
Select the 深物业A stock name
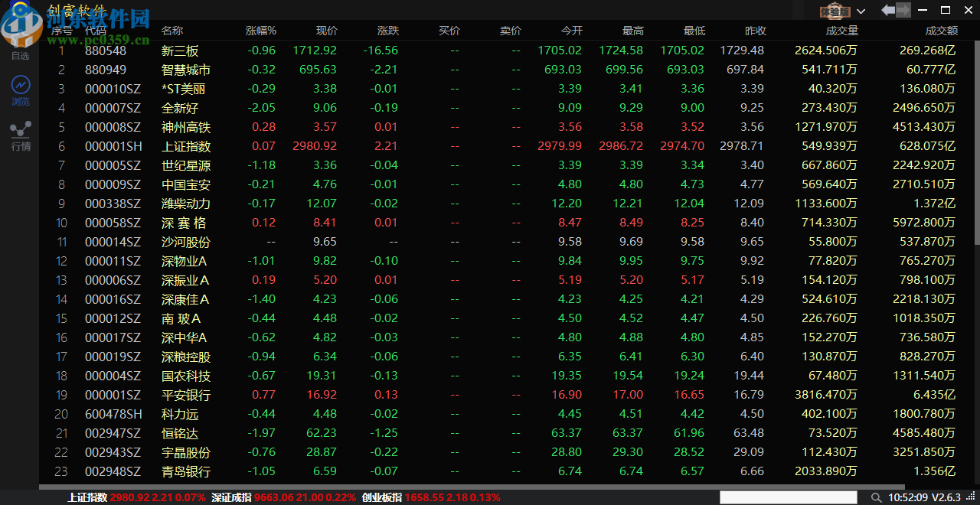point(185,261)
